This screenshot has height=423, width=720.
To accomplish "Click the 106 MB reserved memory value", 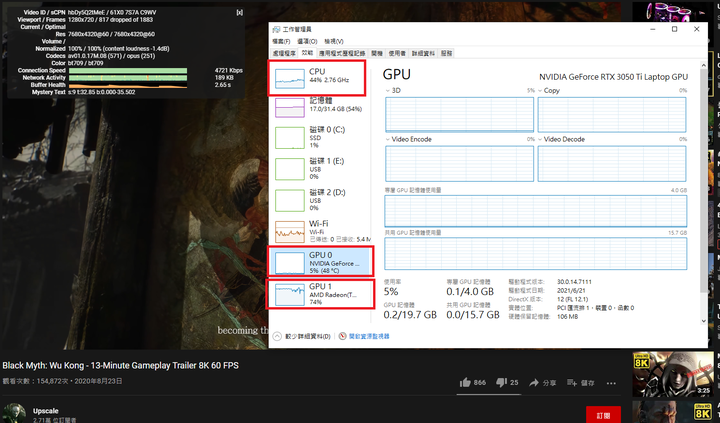I will [x=568, y=316].
